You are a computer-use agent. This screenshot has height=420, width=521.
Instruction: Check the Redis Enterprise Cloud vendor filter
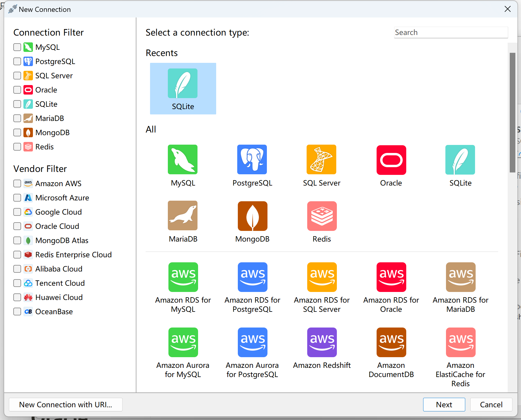(17, 255)
